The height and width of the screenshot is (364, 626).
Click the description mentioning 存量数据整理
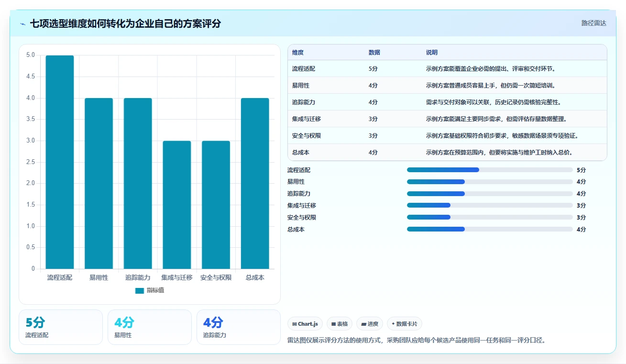pyautogui.click(x=496, y=119)
